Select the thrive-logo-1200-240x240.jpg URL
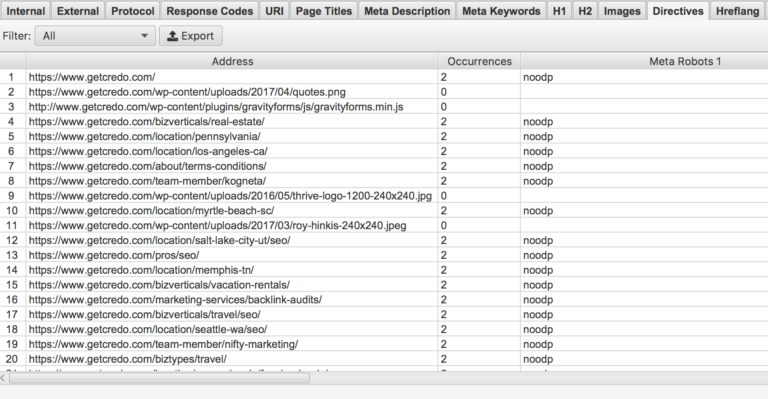The image size is (768, 399). [230, 196]
